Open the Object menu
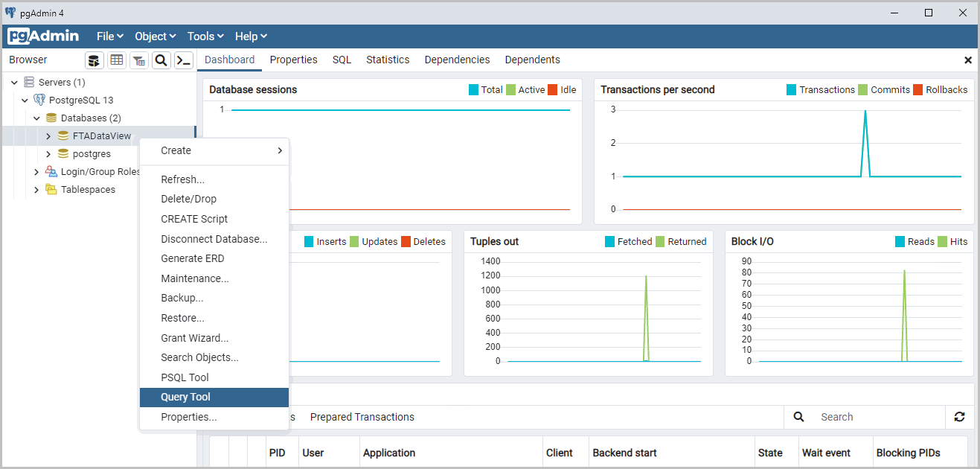 tap(155, 36)
